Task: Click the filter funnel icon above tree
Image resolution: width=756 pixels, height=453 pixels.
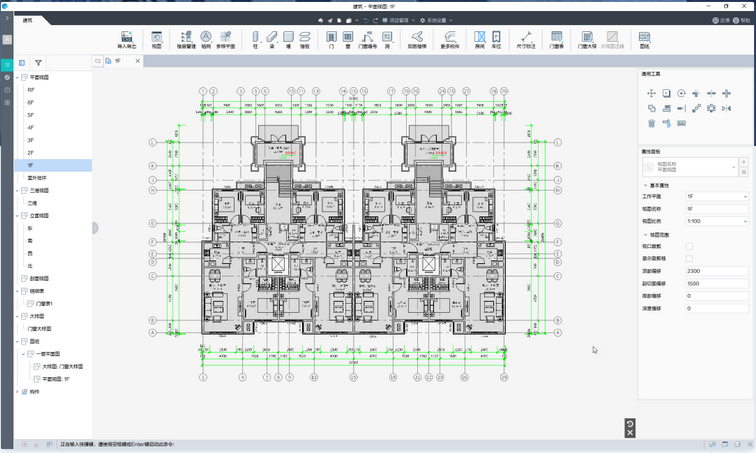Action: [38, 63]
